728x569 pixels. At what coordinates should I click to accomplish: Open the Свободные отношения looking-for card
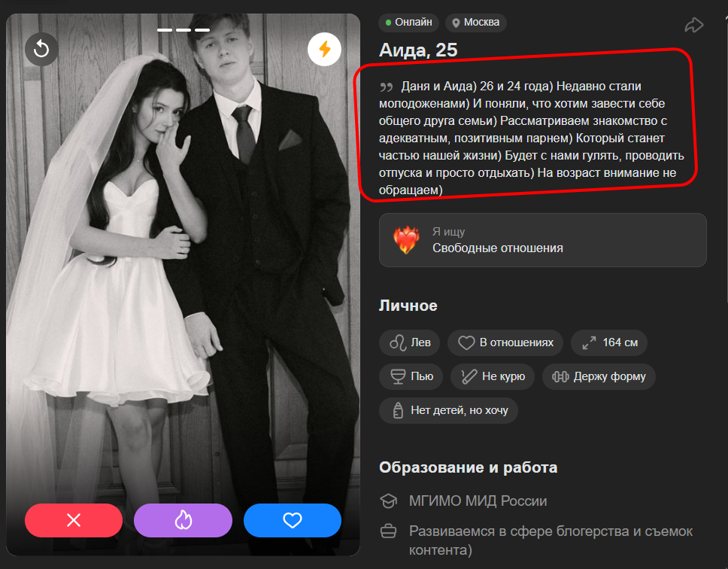tap(543, 240)
